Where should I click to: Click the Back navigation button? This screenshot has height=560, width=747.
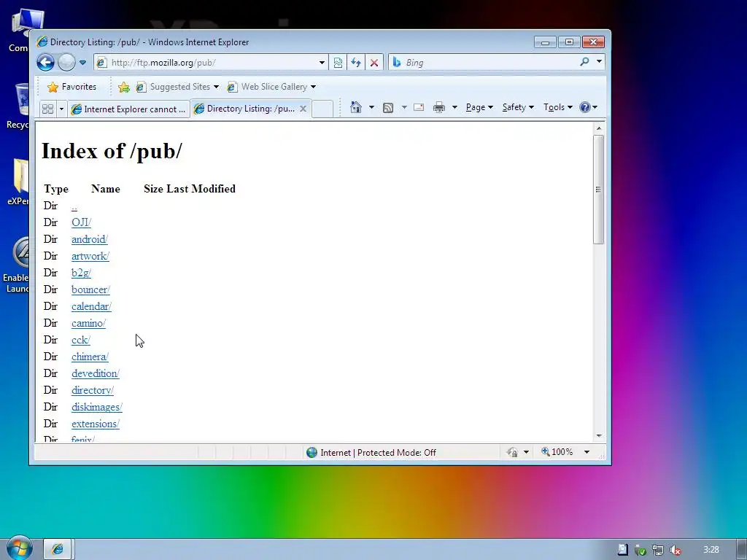click(x=46, y=63)
